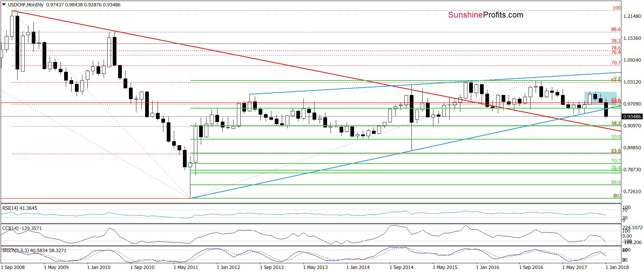Click the 1 Jan 2010 date label
Screen dimensions: 644x272
click(99, 267)
